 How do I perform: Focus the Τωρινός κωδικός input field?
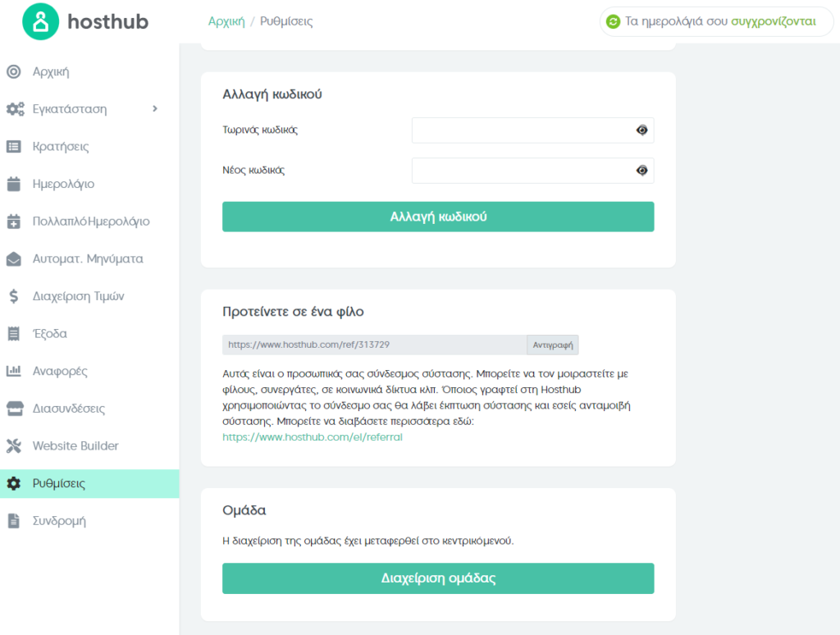point(533,130)
